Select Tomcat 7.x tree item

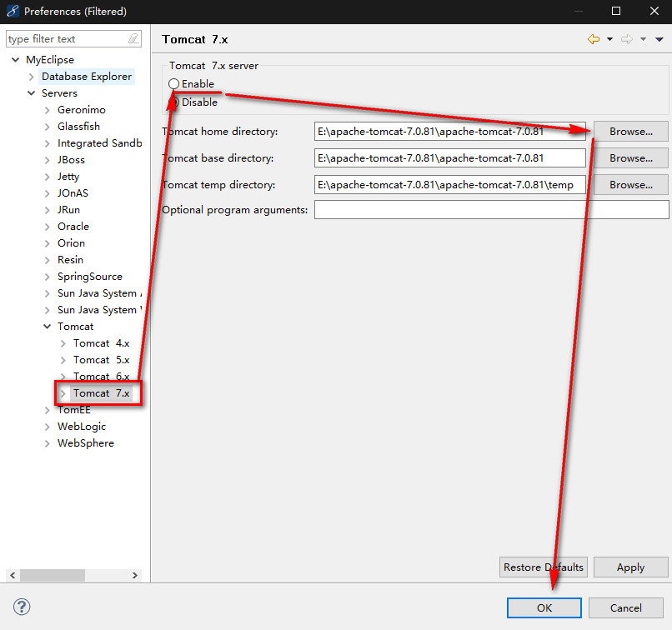click(101, 393)
